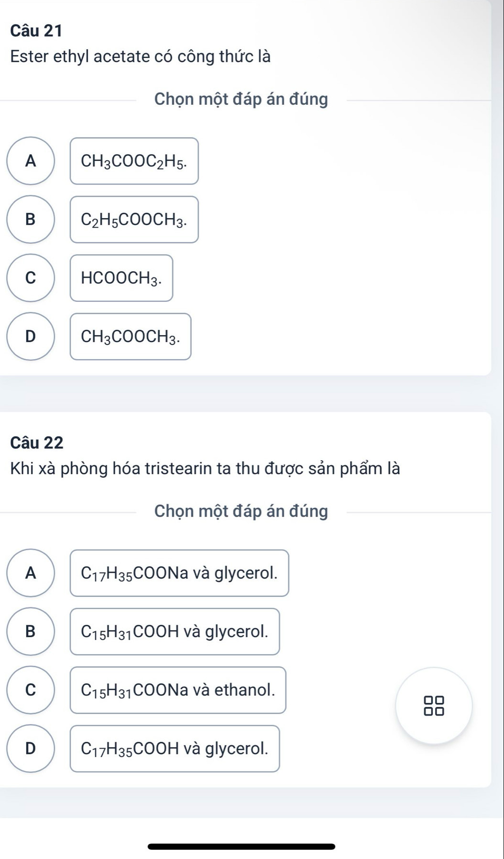The image size is (504, 859).
Task: Select circle C in Câu 22
Action: 31,690
